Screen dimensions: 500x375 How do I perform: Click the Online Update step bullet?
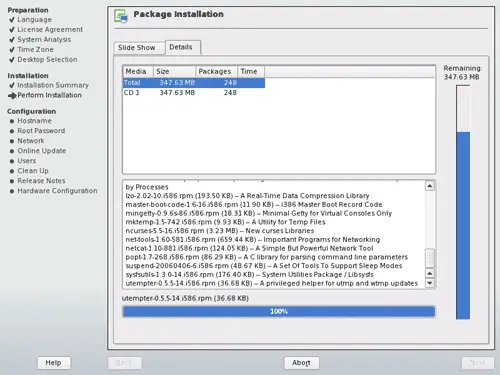[x=12, y=151]
